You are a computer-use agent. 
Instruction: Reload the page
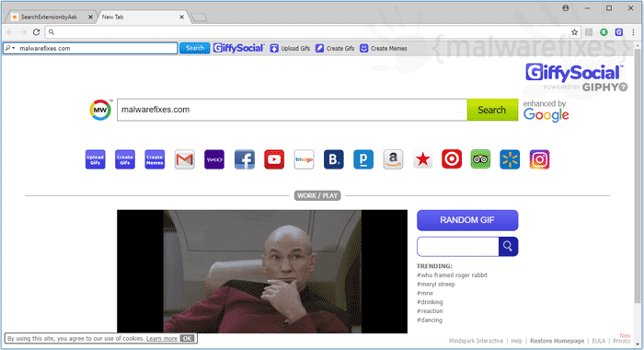pyautogui.click(x=36, y=32)
